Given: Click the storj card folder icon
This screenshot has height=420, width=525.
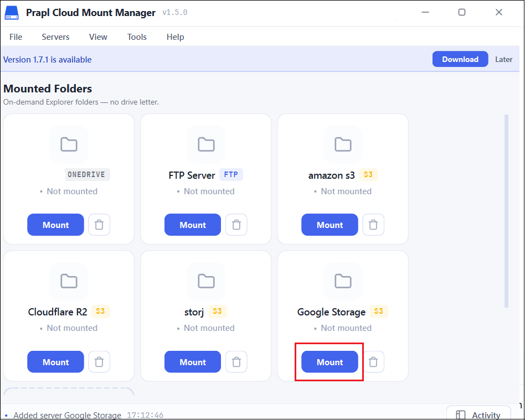Looking at the screenshot, I should [x=206, y=281].
